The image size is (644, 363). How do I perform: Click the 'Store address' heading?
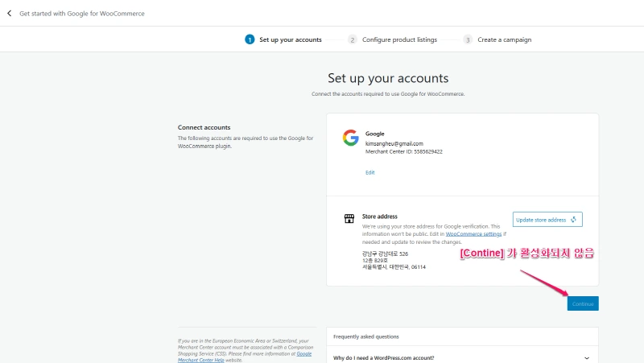coord(380,217)
